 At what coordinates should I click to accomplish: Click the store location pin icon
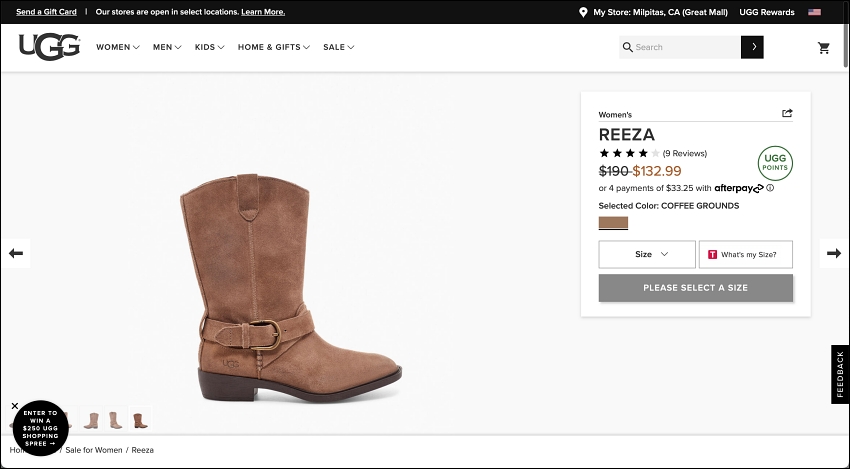(x=583, y=12)
